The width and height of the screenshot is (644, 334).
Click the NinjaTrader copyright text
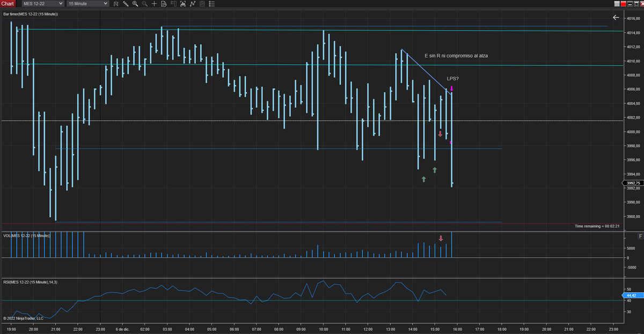click(x=23, y=318)
